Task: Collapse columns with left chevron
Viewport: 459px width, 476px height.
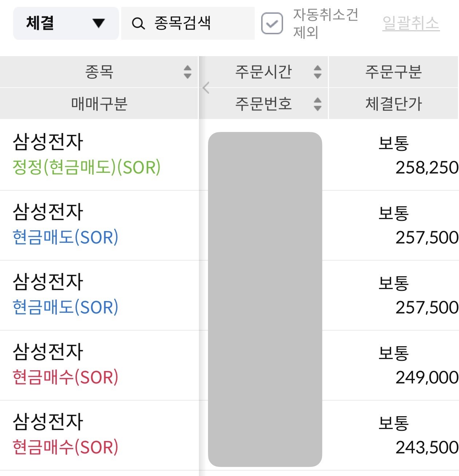Action: 206,88
